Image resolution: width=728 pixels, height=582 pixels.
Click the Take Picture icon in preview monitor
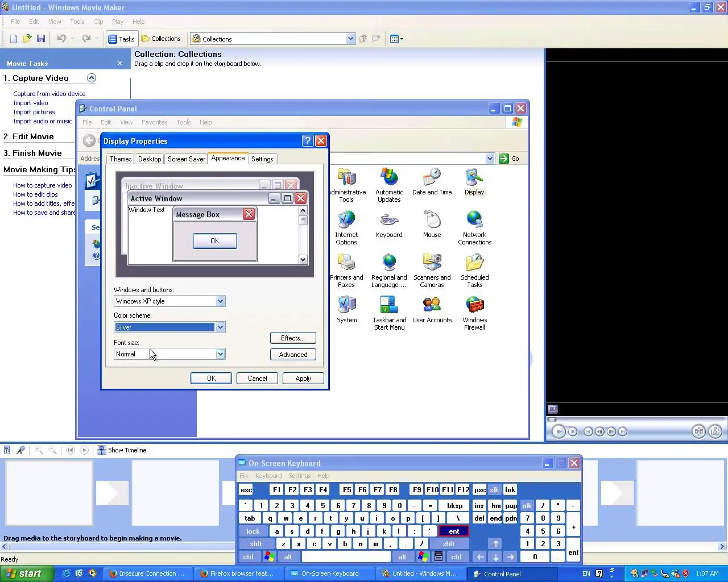[x=715, y=431]
